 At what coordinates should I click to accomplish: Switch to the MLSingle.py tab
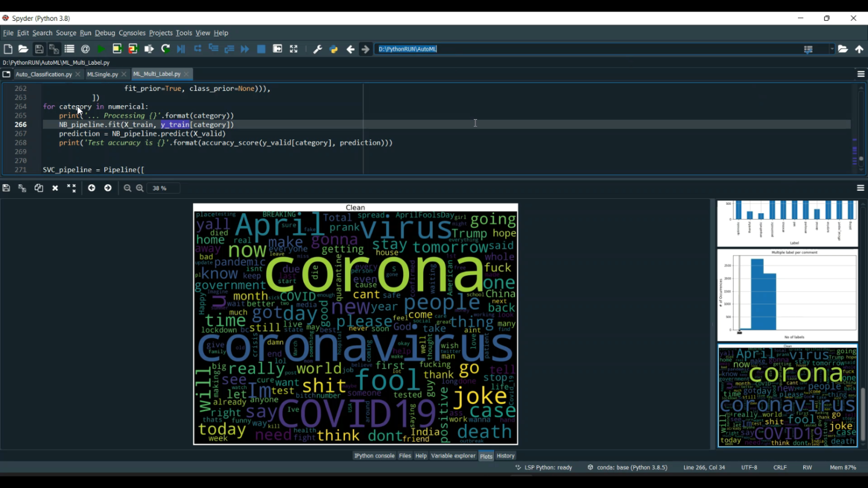coord(102,74)
